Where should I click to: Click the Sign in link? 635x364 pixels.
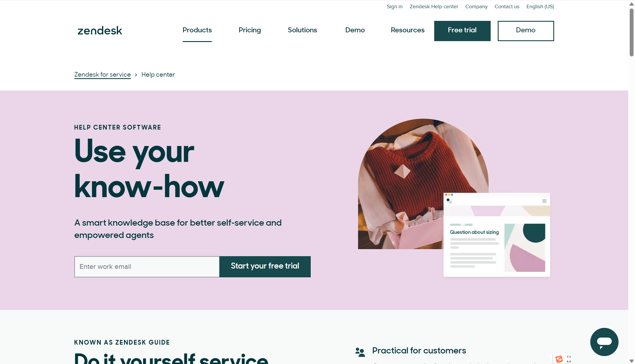tap(395, 6)
